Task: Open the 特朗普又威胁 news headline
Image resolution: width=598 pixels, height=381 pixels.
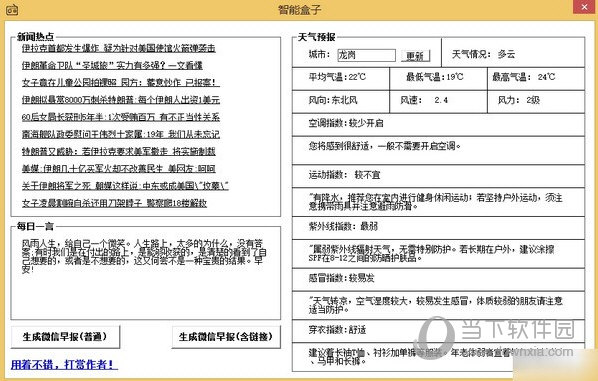Action: (x=119, y=151)
